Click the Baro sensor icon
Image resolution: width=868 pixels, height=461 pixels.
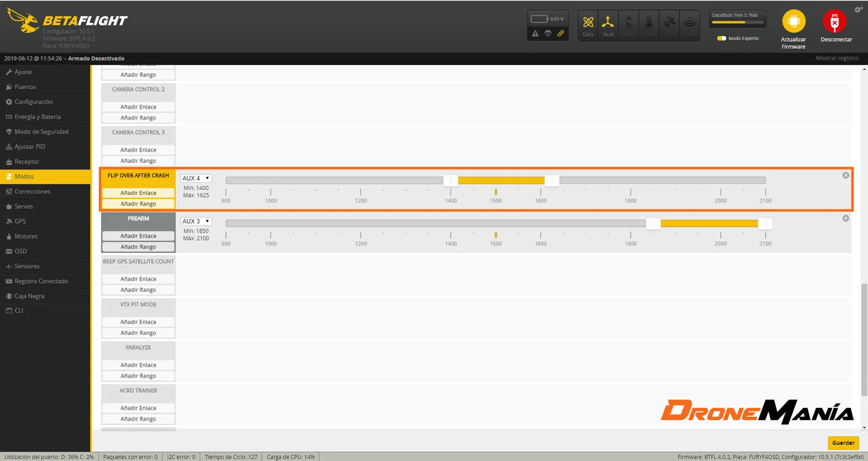(x=649, y=24)
